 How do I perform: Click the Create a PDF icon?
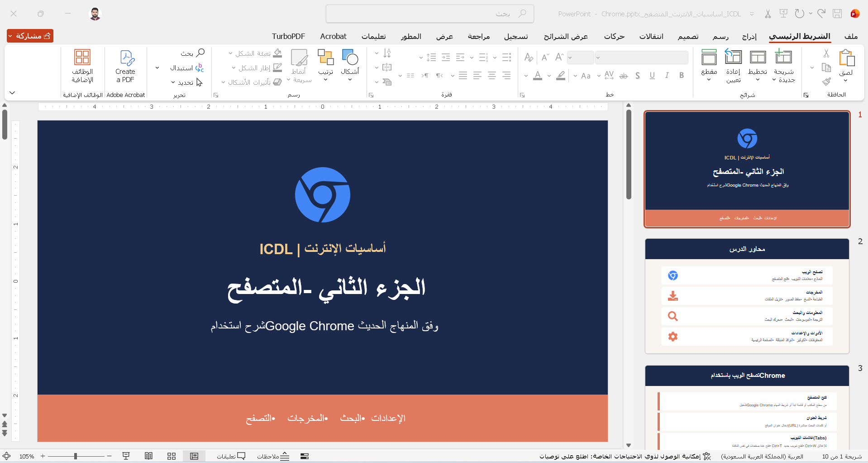pos(127,58)
